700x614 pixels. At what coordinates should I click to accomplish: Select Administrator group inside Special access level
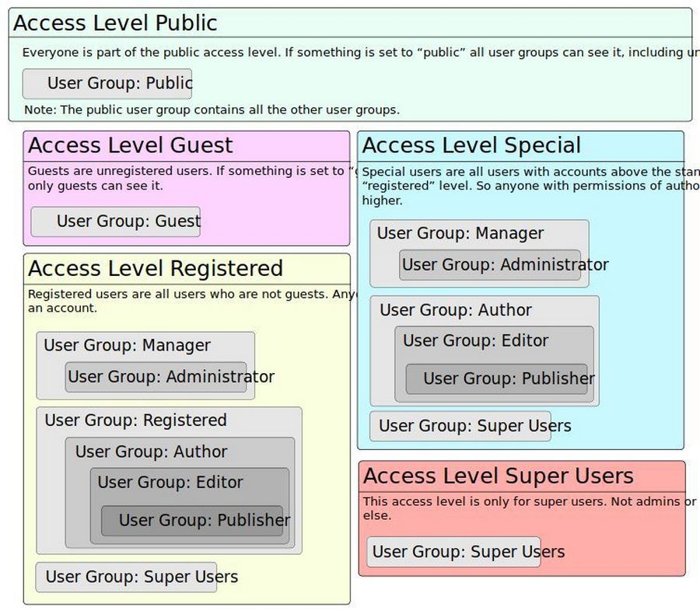[491, 265]
